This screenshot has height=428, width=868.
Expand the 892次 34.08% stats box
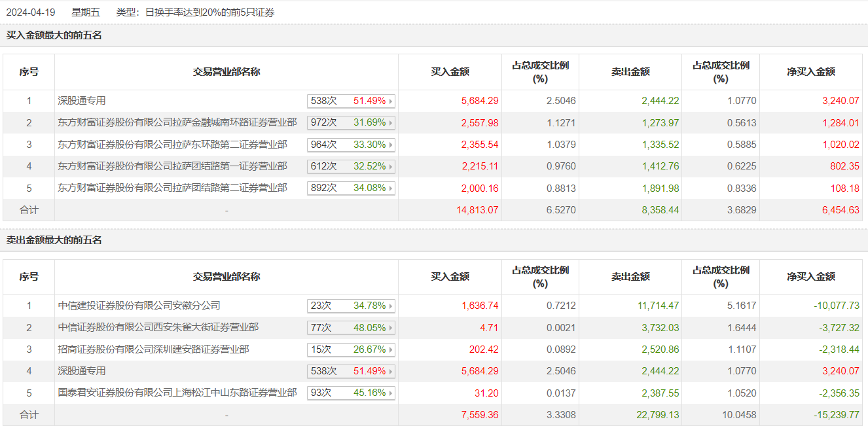(x=351, y=188)
